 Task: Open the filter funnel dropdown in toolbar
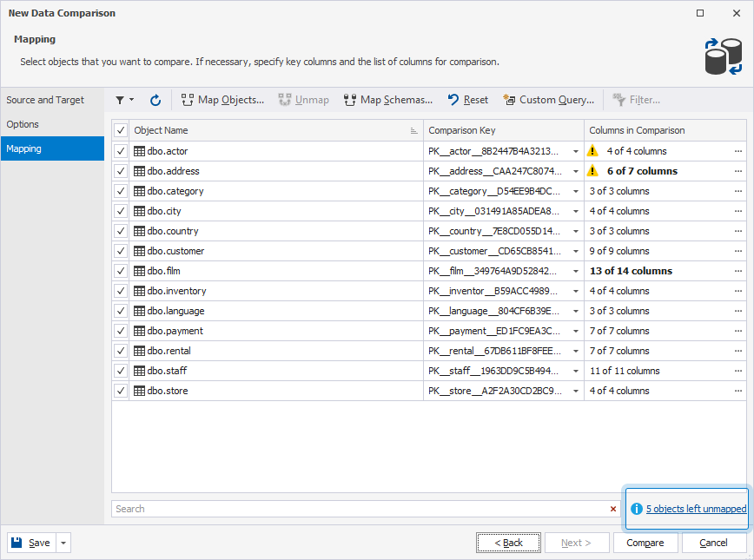[x=124, y=100]
